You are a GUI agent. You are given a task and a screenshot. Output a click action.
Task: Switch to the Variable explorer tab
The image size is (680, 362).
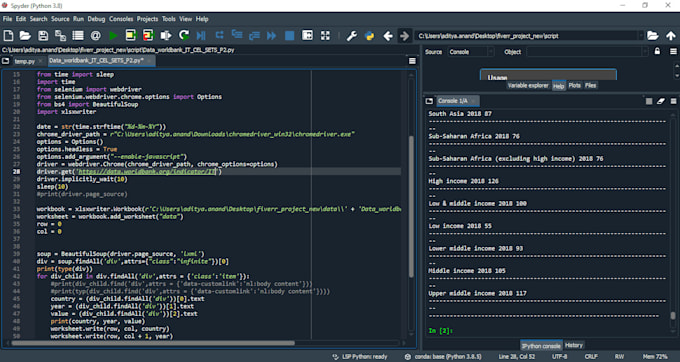click(528, 86)
